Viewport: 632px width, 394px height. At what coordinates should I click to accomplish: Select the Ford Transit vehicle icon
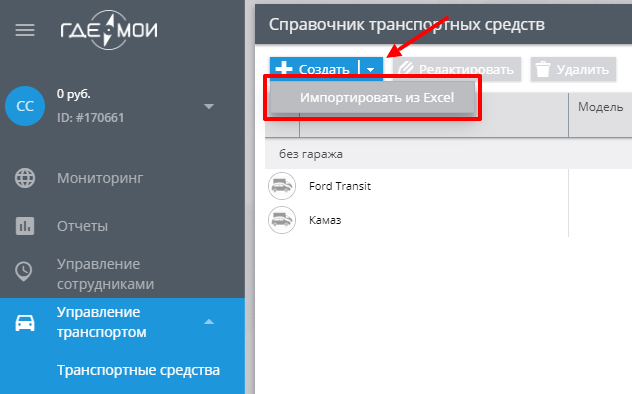click(282, 186)
